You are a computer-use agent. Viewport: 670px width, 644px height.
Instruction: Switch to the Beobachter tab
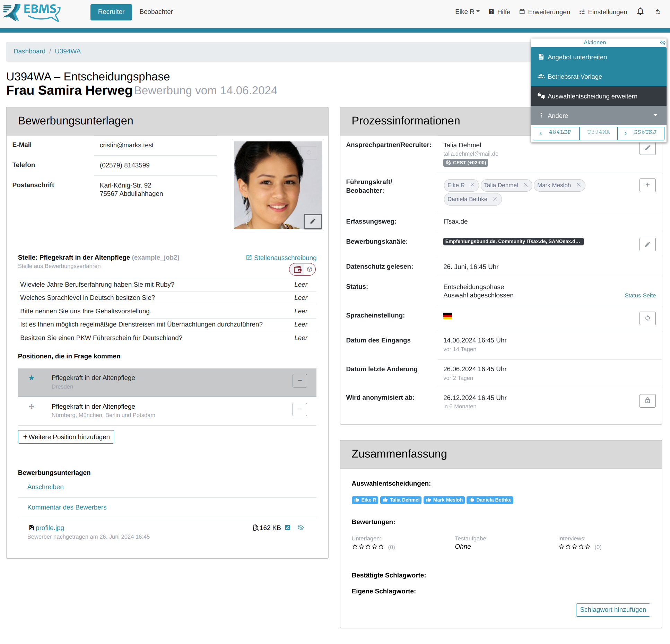(x=156, y=11)
